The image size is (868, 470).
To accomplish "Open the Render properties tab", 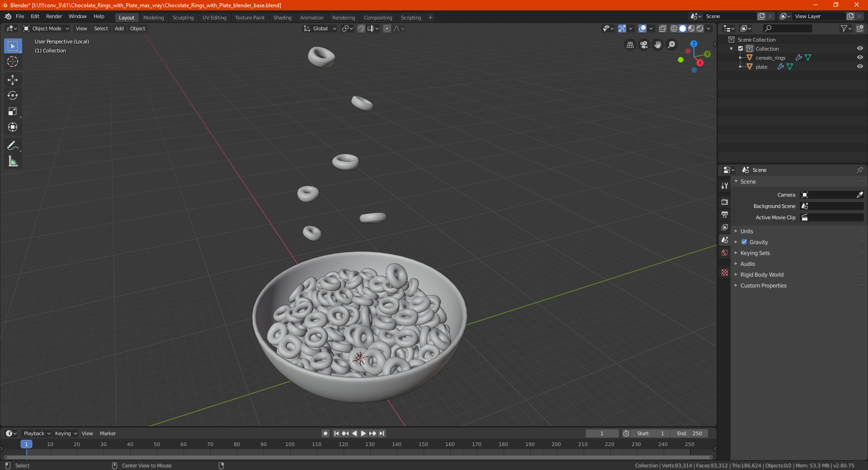I will click(x=725, y=202).
